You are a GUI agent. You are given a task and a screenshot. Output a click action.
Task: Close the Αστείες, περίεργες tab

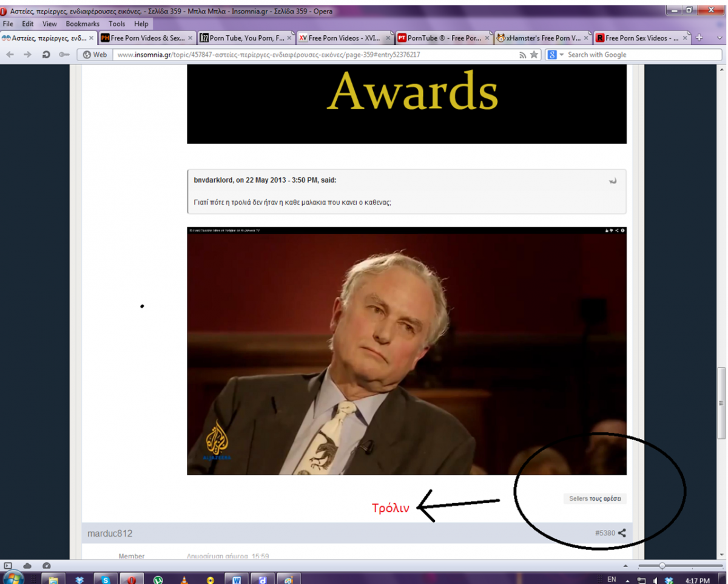coord(92,38)
